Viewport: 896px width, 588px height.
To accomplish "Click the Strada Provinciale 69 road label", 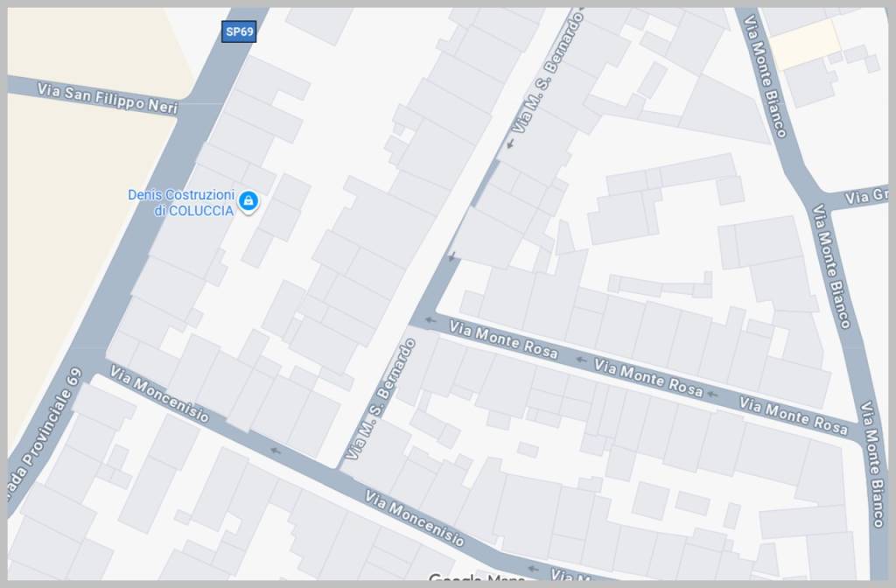I will (x=44, y=436).
